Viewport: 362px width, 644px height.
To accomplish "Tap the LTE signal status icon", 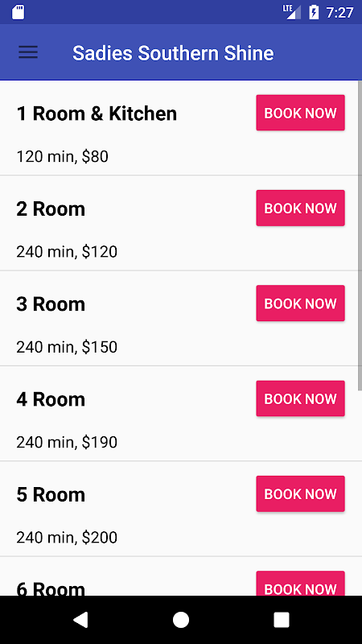I will [291, 12].
